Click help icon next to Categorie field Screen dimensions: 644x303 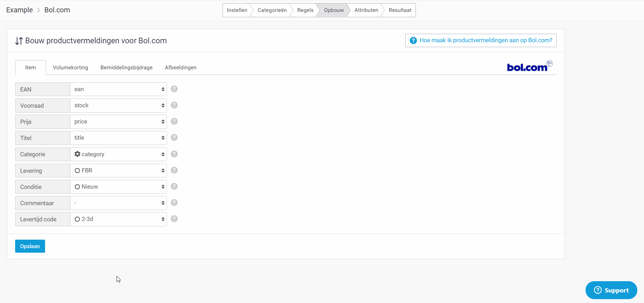174,154
